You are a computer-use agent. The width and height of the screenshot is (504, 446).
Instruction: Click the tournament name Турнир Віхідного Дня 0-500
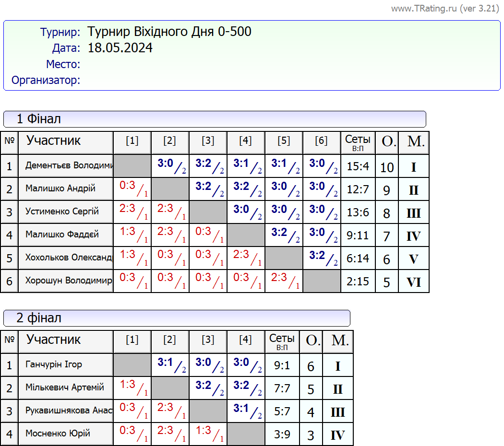click(169, 32)
